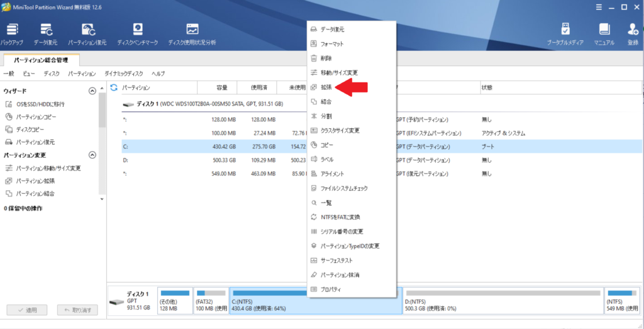Viewport: 644px width, 329px height.
Task: Start パーティションコピー wizard in the sidebar
Action: (31, 117)
